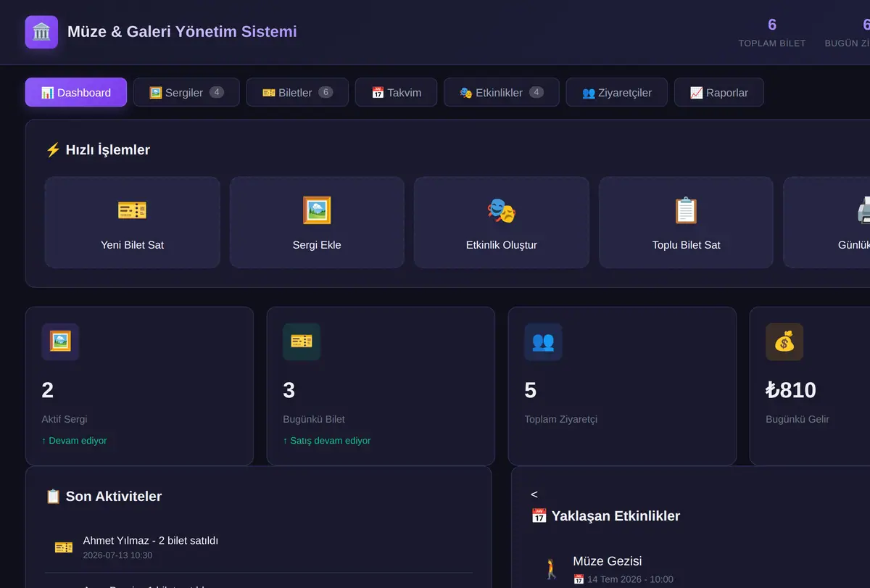870x588 pixels.
Task: Click the clipboard icon in Toplu Bilet Sat
Action: (686, 210)
